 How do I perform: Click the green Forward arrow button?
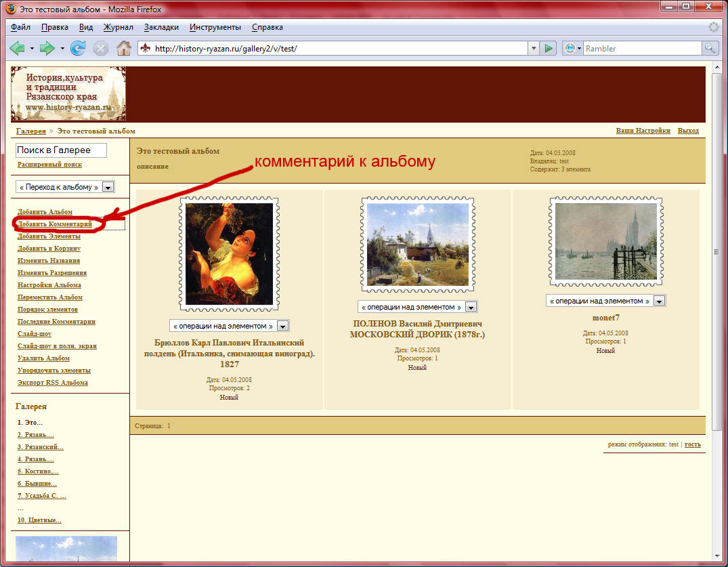click(47, 48)
